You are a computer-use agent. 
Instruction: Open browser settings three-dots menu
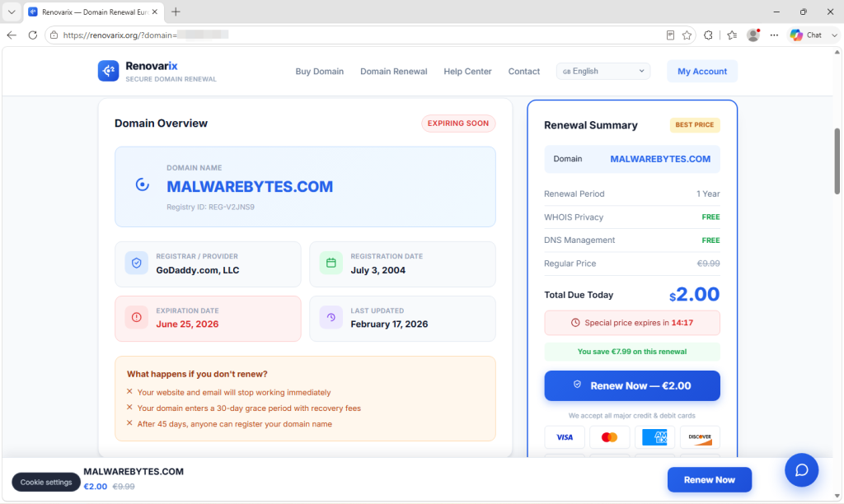[774, 35]
